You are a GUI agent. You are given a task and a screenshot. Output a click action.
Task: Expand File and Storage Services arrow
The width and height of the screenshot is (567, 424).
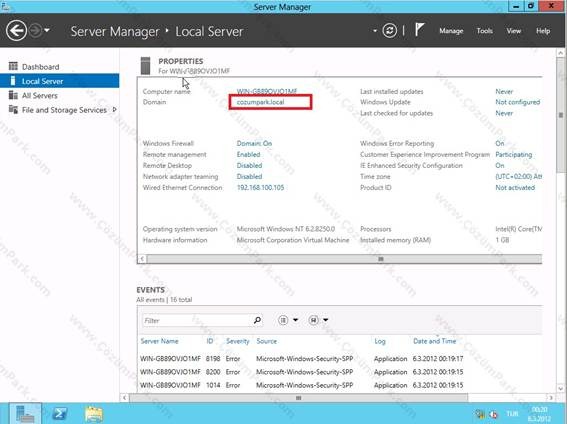coord(115,110)
